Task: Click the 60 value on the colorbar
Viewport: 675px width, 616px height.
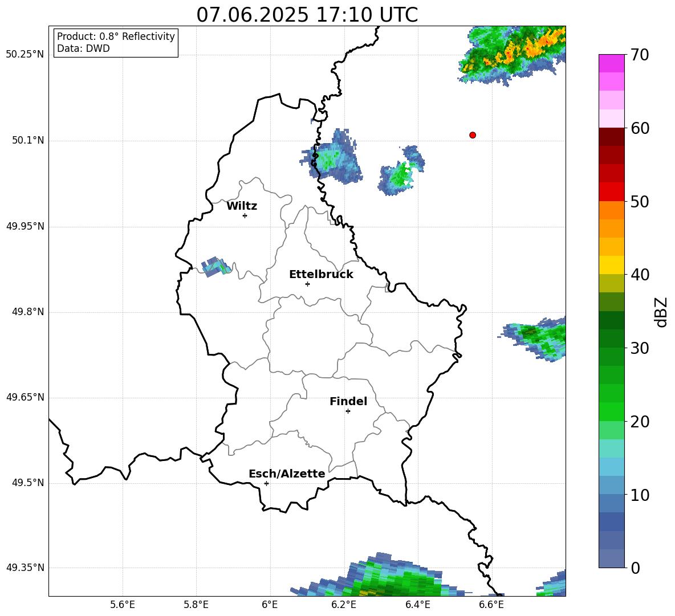Action: pyautogui.click(x=640, y=128)
